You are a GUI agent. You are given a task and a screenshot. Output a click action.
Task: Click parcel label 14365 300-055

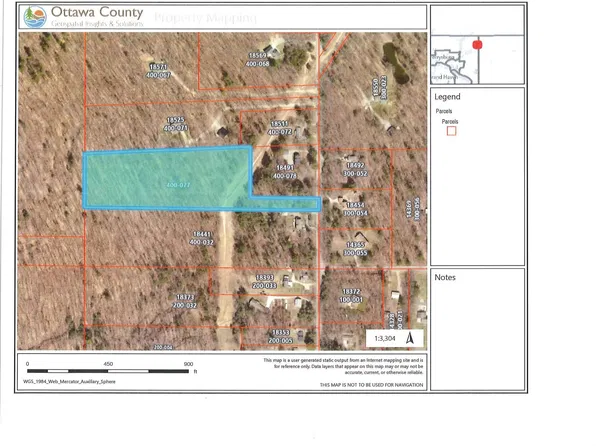[x=355, y=249]
